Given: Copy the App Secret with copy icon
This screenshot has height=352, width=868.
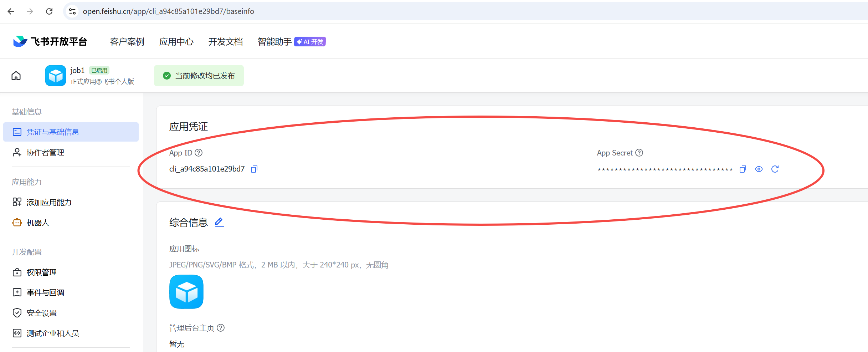Looking at the screenshot, I should coord(743,169).
